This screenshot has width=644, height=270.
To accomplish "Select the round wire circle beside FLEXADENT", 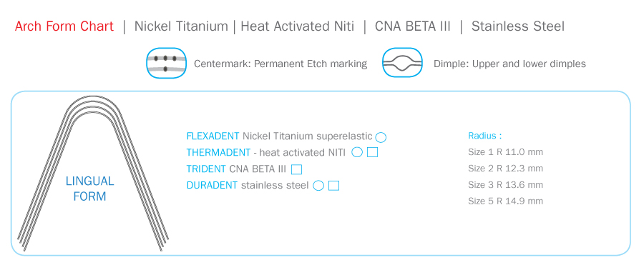I will [381, 137].
